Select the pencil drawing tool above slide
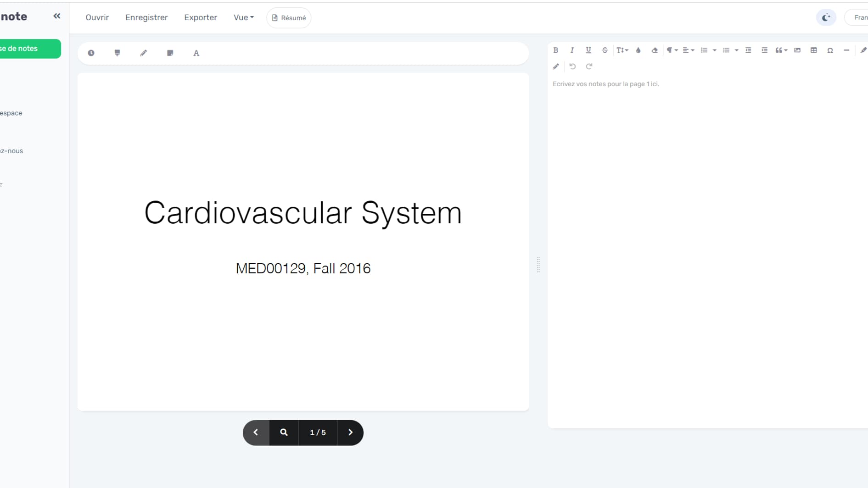The width and height of the screenshot is (868, 488). 144,53
